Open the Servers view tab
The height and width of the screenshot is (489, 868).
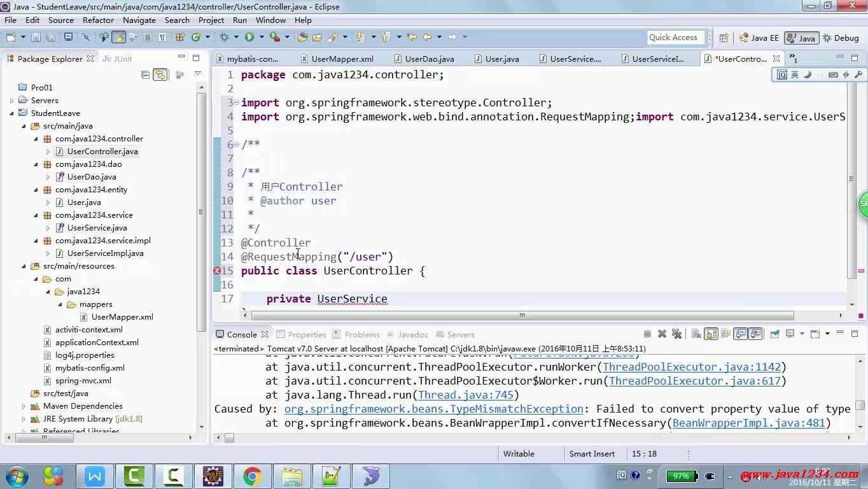tap(454, 334)
